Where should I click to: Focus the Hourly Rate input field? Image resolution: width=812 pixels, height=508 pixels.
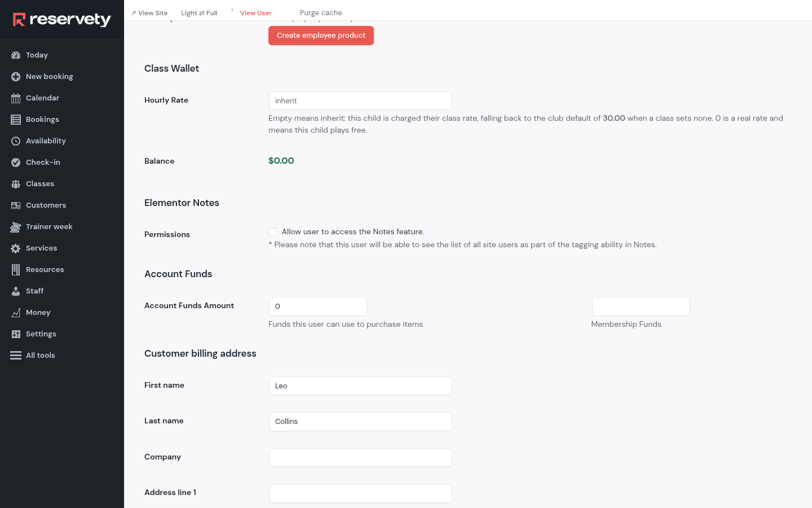[360, 101]
